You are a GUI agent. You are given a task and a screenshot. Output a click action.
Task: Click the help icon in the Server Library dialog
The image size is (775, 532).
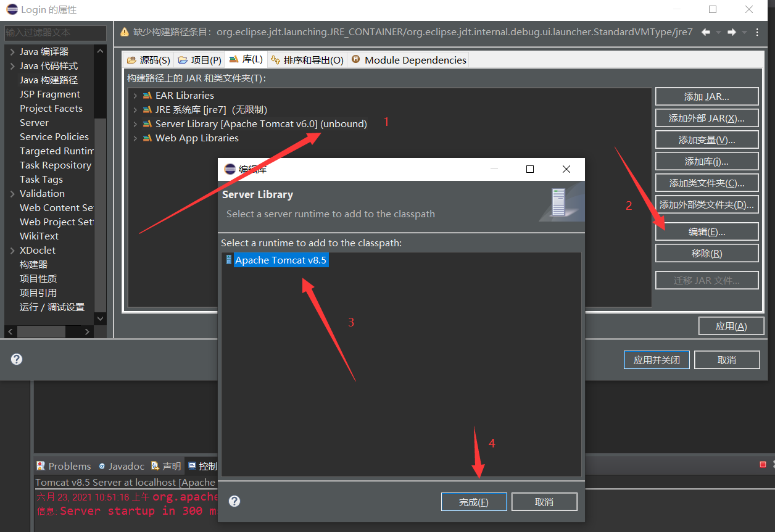click(x=234, y=501)
